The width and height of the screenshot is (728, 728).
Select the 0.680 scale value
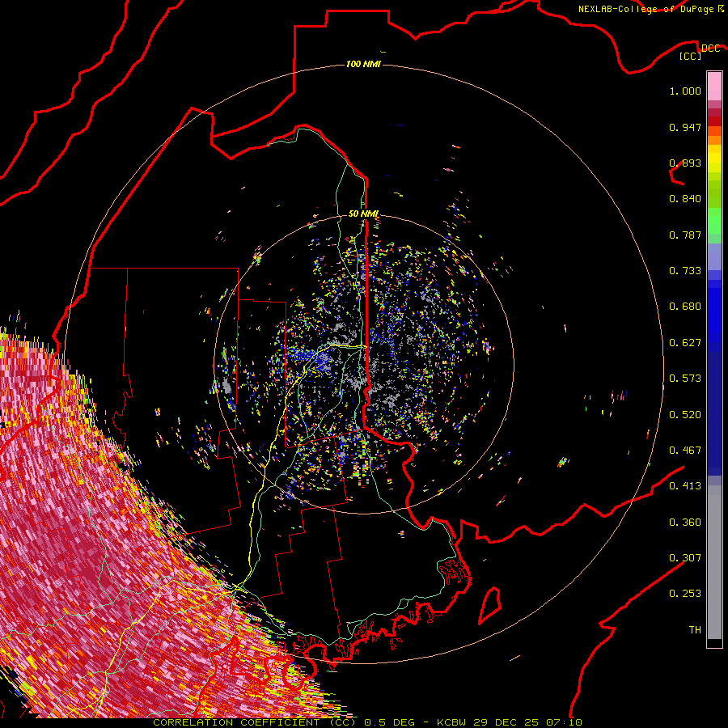(685, 307)
